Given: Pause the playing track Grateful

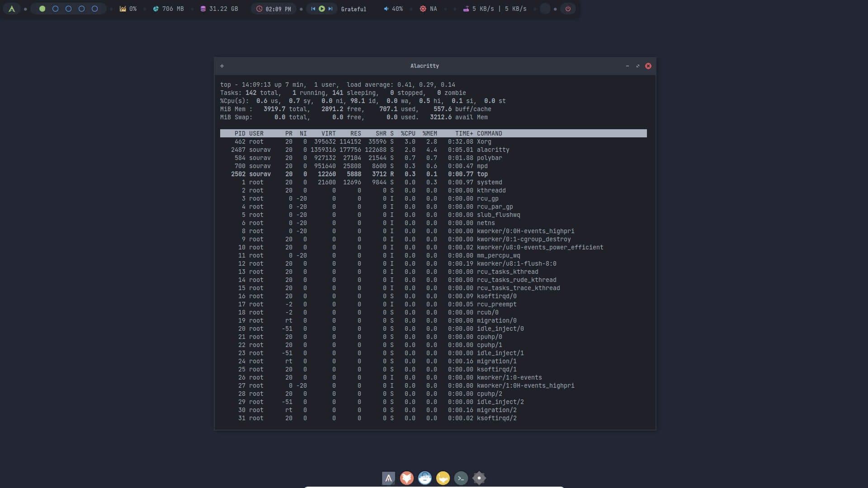Looking at the screenshot, I should [321, 8].
